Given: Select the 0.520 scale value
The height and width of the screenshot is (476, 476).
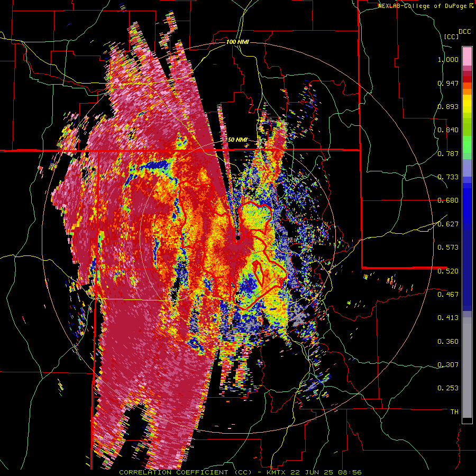Looking at the screenshot, I should (x=448, y=271).
